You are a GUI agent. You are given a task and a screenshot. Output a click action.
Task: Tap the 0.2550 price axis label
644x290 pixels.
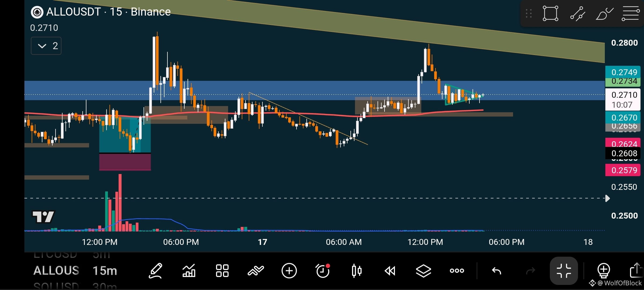tap(624, 187)
